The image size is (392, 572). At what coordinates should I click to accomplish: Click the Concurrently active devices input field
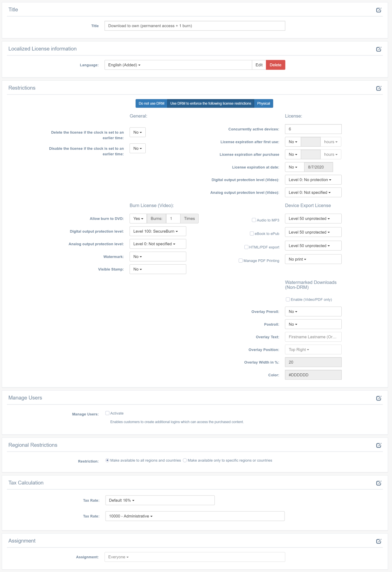coord(313,129)
